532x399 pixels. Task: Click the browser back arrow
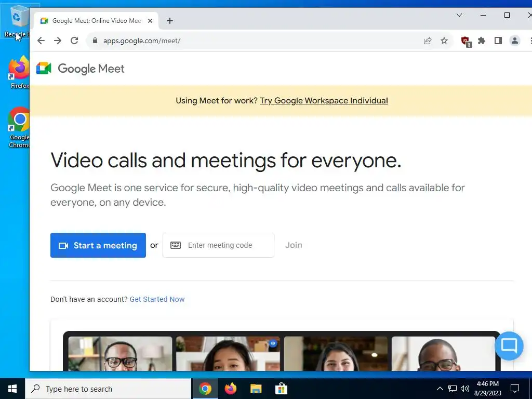[41, 41]
